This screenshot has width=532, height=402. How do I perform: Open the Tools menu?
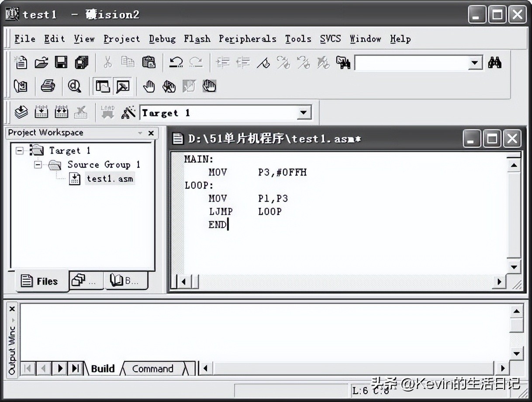click(x=298, y=39)
